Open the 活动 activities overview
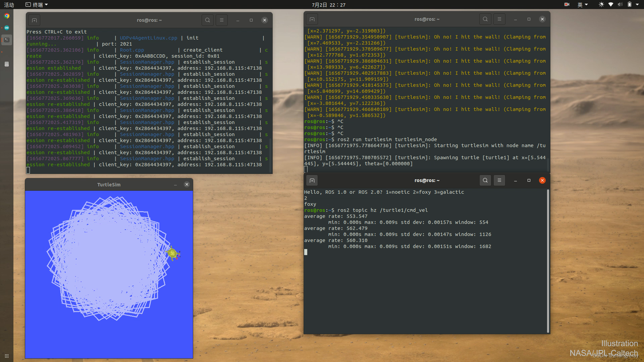644x362 pixels. pos(9,5)
